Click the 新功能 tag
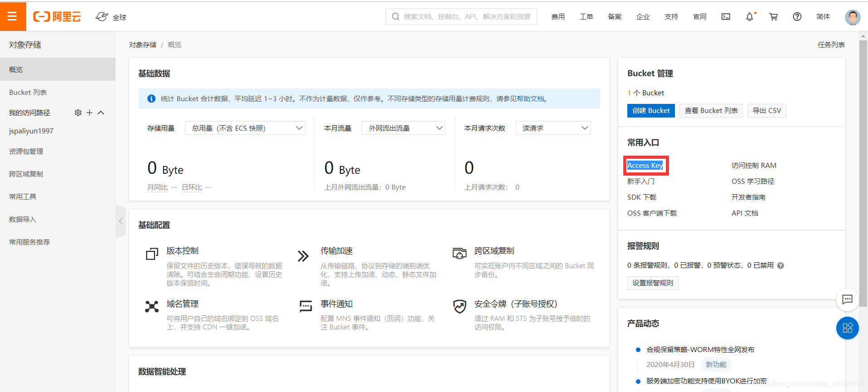Viewport: 868px width, 392px height. coord(716,364)
